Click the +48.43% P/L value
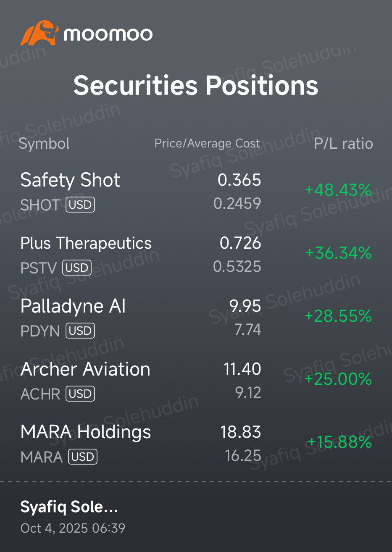392x552 pixels. [338, 190]
